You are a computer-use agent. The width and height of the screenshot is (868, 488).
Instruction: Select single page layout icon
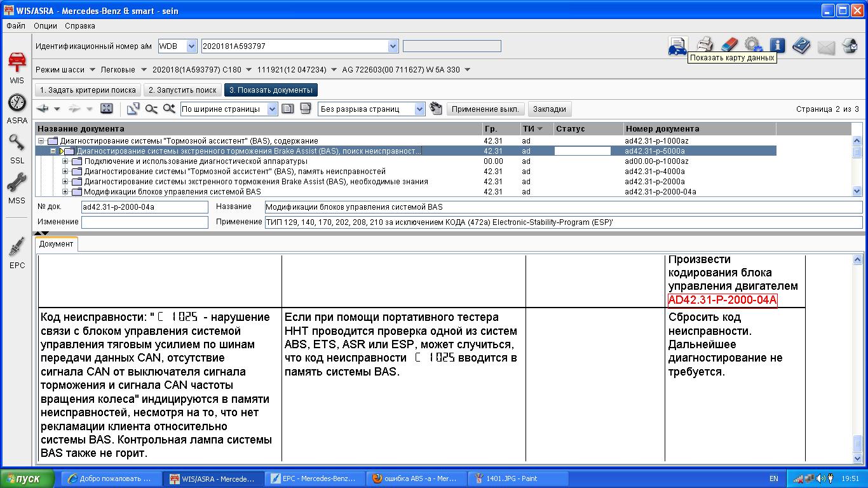click(x=288, y=109)
